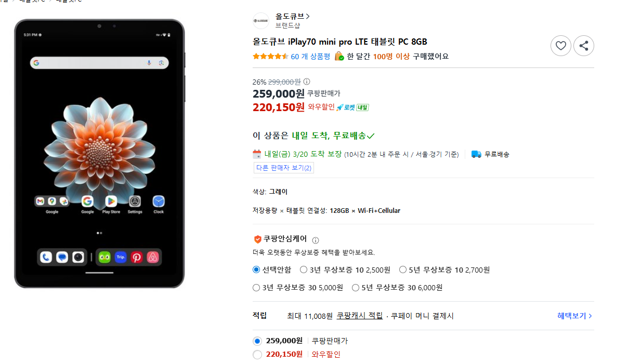Screen dimensions: 641x364
Task: Select the 220,150원 와우할인 price option
Action: pyautogui.click(x=257, y=355)
